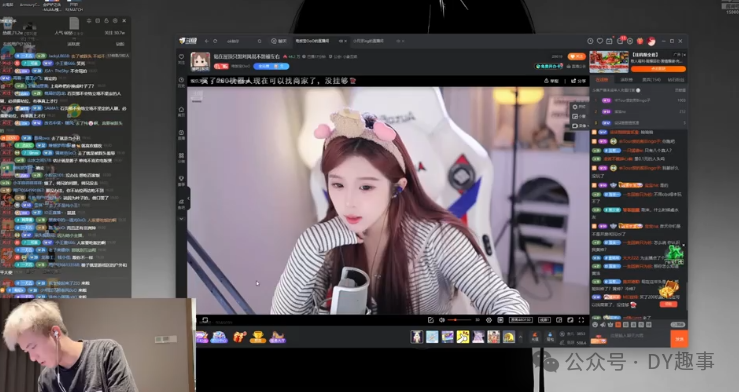Toggle the danmaku display switch in player bar
This screenshot has width=739, height=392.
coord(501,320)
